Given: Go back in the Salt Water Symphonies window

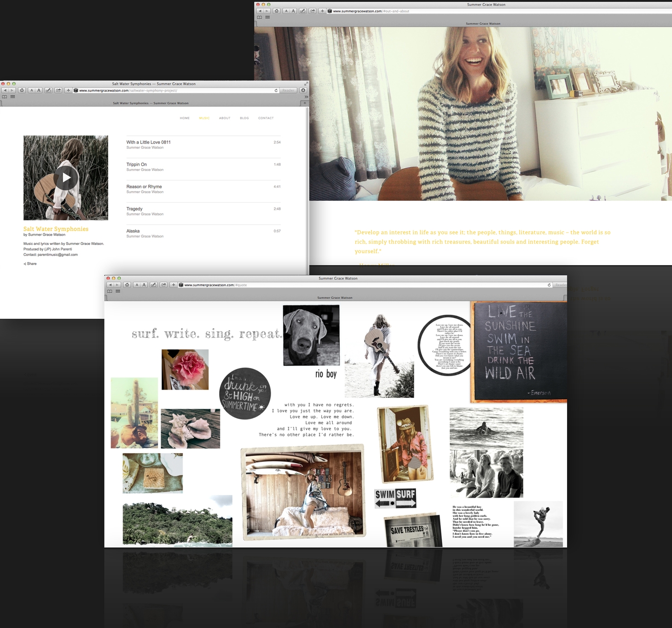Looking at the screenshot, I should pos(5,90).
